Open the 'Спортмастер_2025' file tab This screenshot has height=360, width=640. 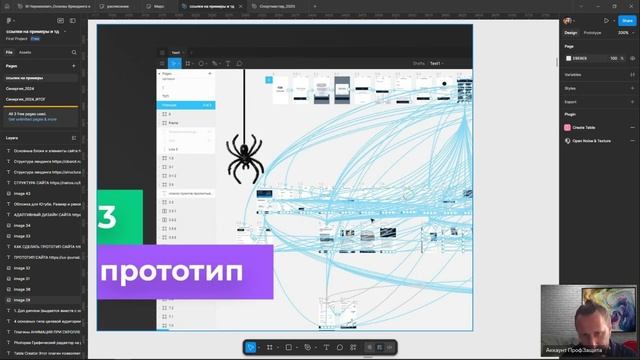click(x=277, y=7)
